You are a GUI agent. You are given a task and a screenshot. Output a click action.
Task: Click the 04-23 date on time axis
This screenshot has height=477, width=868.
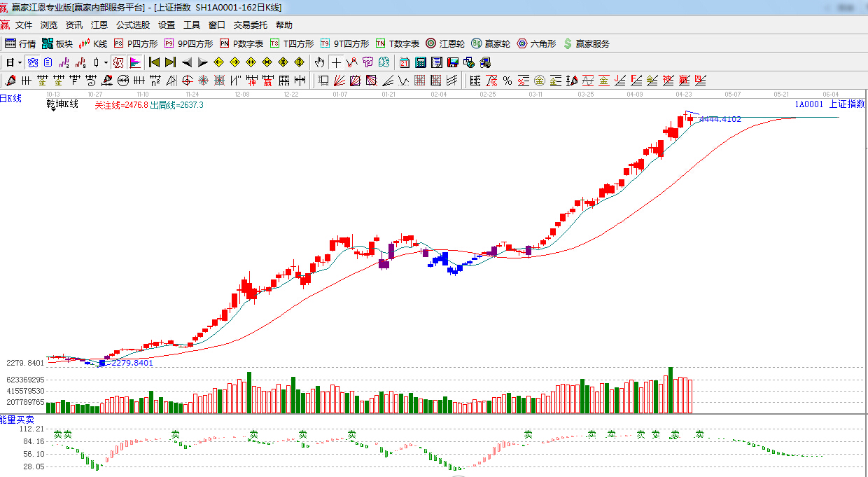[x=684, y=94]
